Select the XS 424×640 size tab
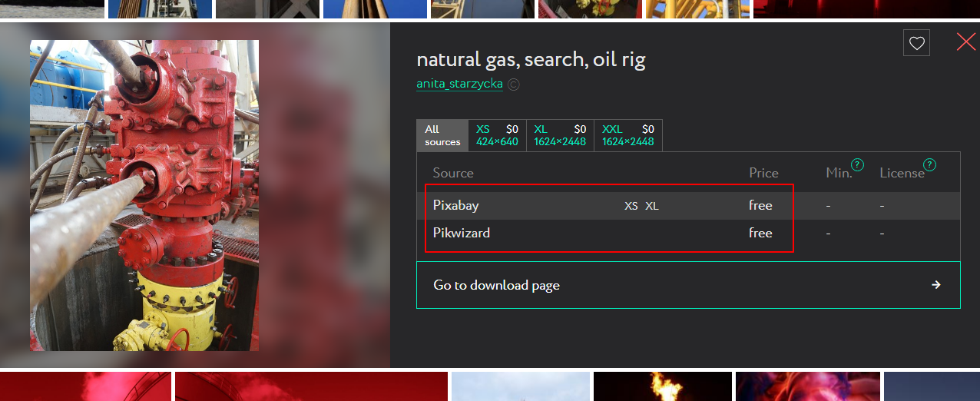The width and height of the screenshot is (980, 401). 497,135
